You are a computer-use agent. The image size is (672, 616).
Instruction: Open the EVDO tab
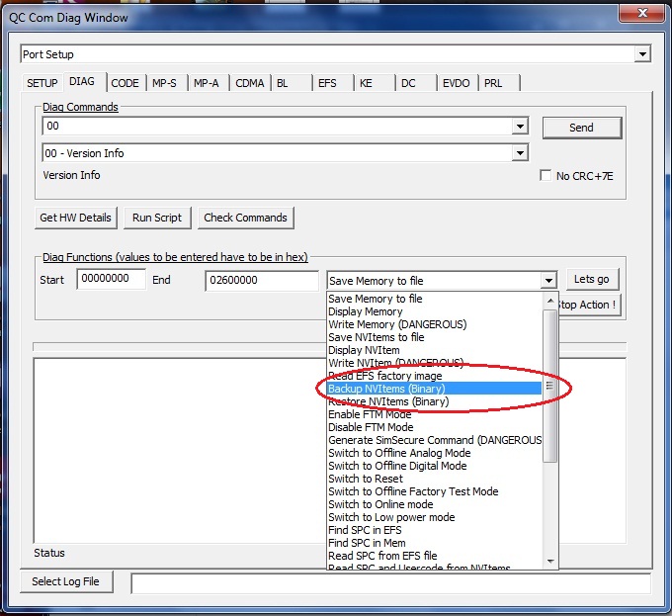456,83
